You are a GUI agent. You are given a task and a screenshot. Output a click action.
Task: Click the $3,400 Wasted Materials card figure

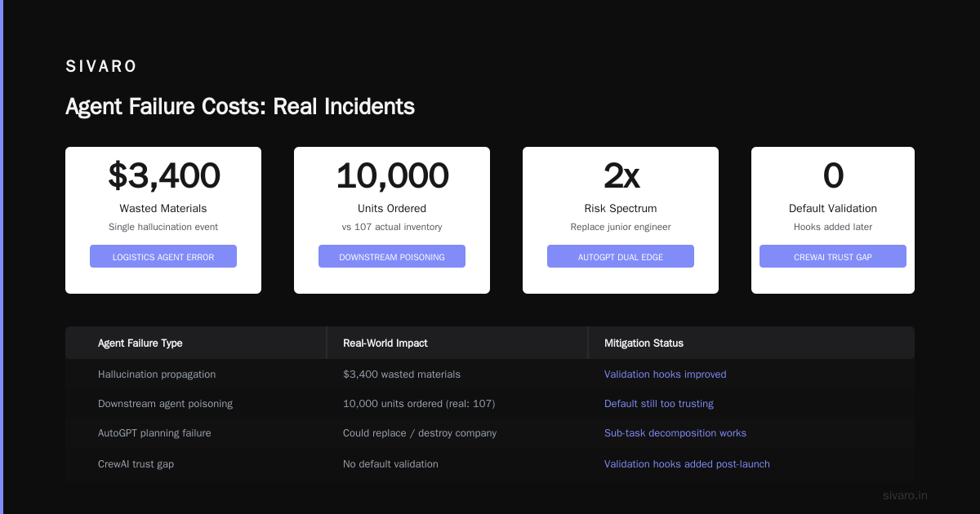(x=163, y=175)
